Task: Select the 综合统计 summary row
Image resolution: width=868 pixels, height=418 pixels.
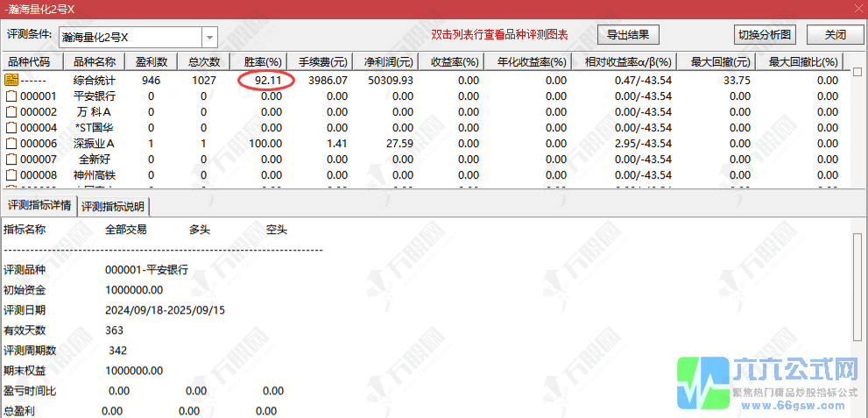Action: (425, 81)
